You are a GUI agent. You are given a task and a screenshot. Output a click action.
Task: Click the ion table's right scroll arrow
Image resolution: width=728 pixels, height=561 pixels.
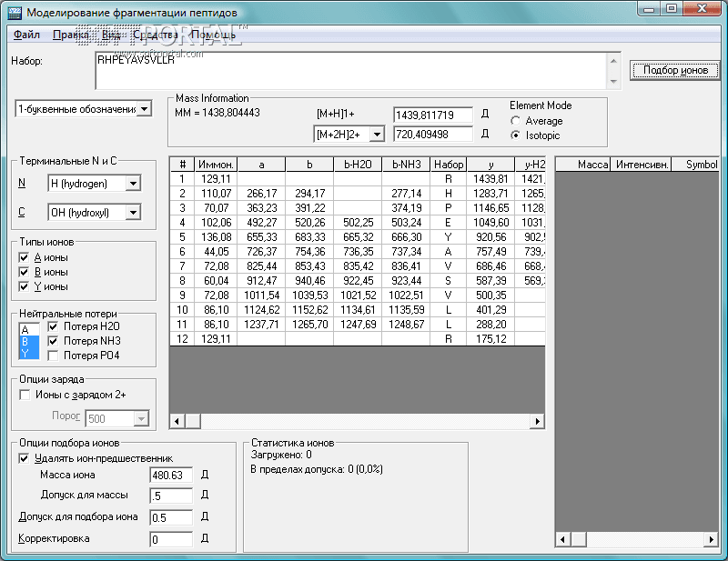click(538, 422)
